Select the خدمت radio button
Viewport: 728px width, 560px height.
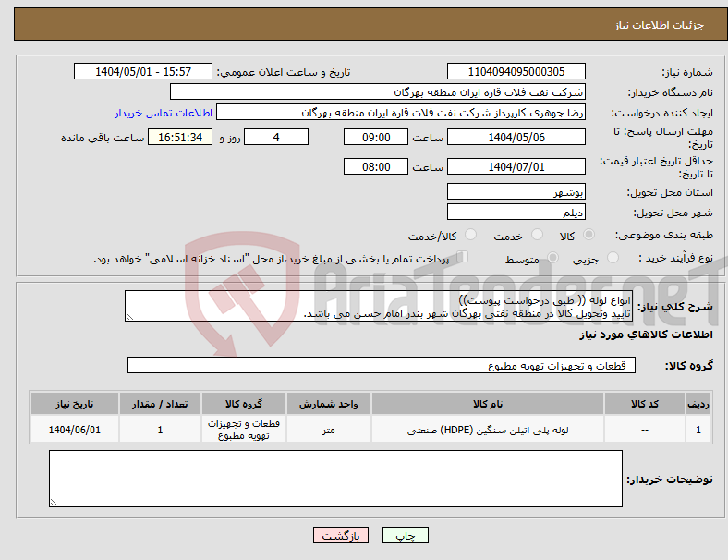coord(537,235)
